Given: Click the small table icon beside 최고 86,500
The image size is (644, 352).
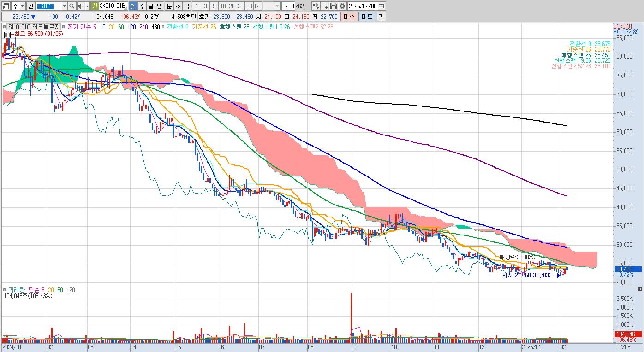Looking at the screenshot, I should (x=7, y=34).
